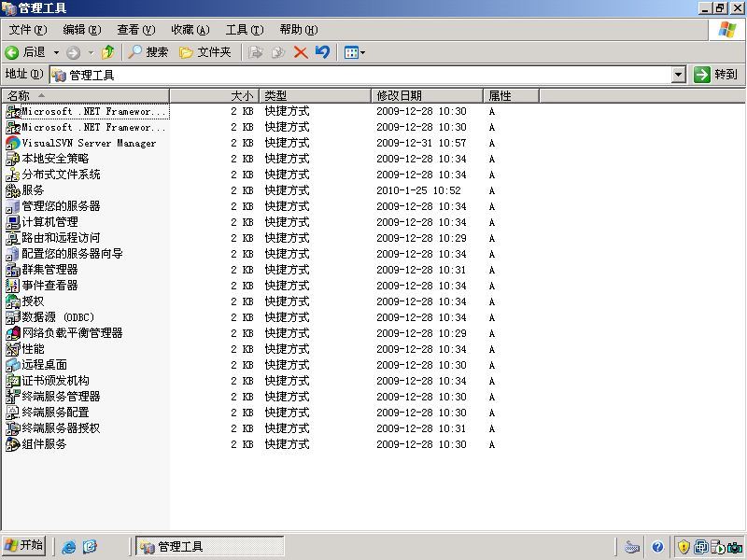Click the Move To toolbar icon
Screen dimensions: 747x560
click(256, 52)
